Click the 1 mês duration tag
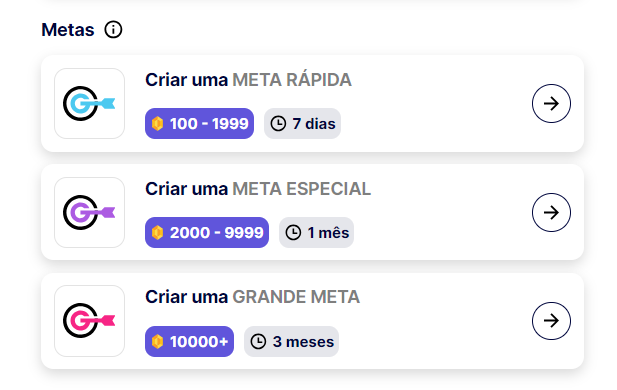This screenshot has width=617, height=390. [316, 233]
